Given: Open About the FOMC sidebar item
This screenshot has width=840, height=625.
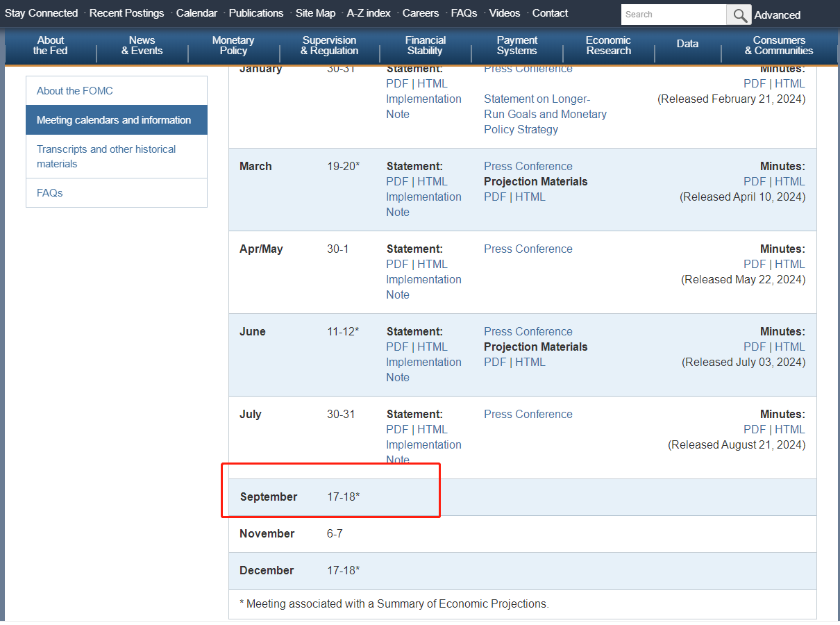Looking at the screenshot, I should point(75,91).
